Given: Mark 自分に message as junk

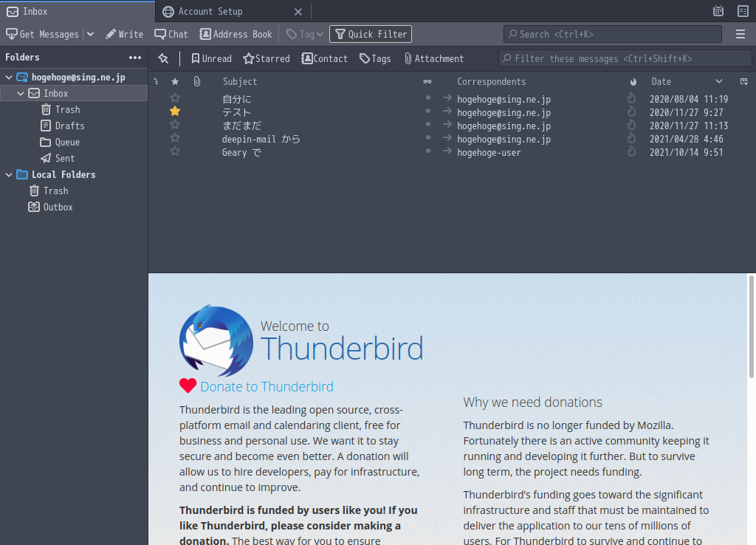Looking at the screenshot, I should (632, 98).
